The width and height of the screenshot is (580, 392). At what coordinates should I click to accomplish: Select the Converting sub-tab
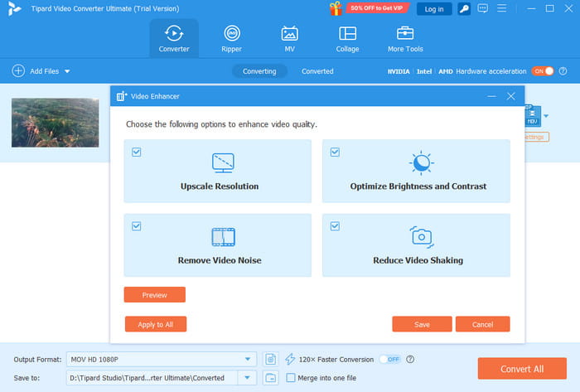[x=259, y=71]
